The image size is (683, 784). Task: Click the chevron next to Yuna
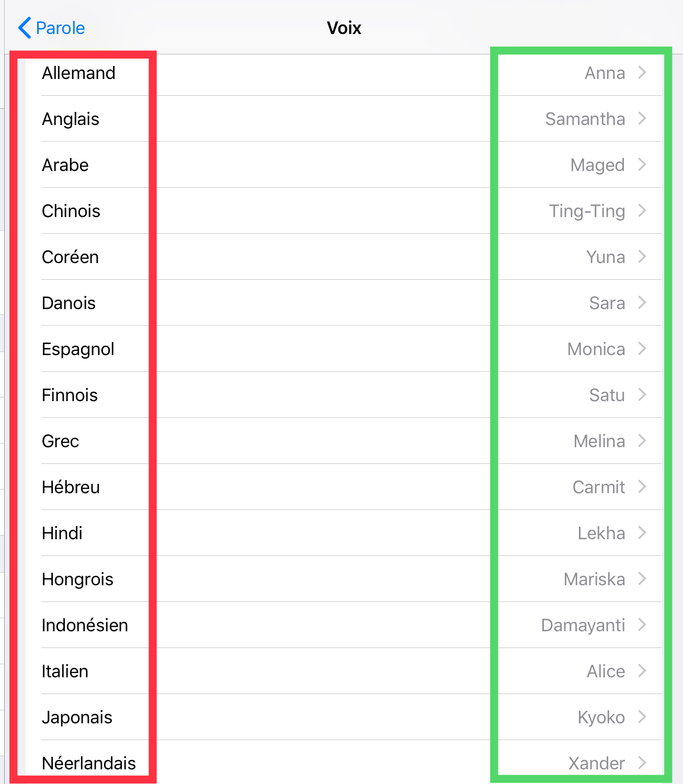click(x=643, y=257)
